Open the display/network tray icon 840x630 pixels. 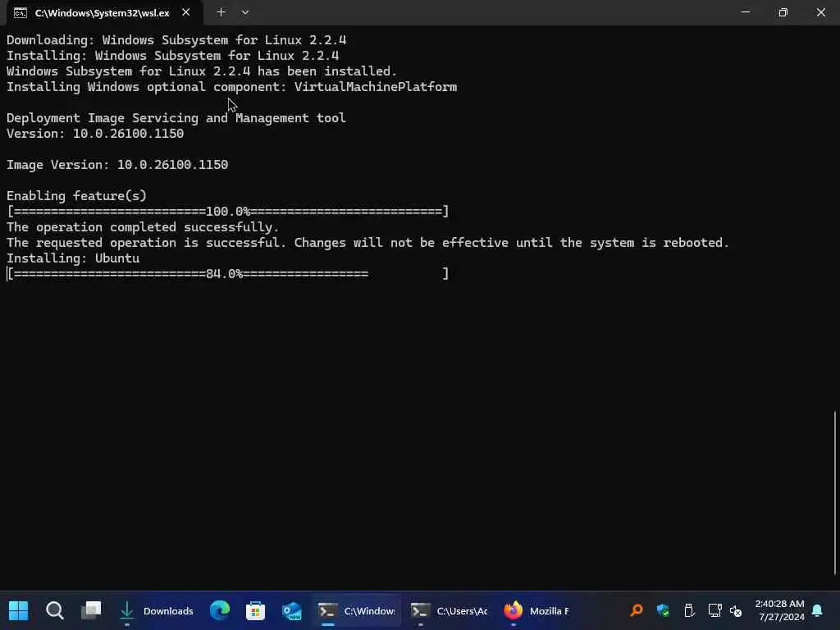click(714, 610)
